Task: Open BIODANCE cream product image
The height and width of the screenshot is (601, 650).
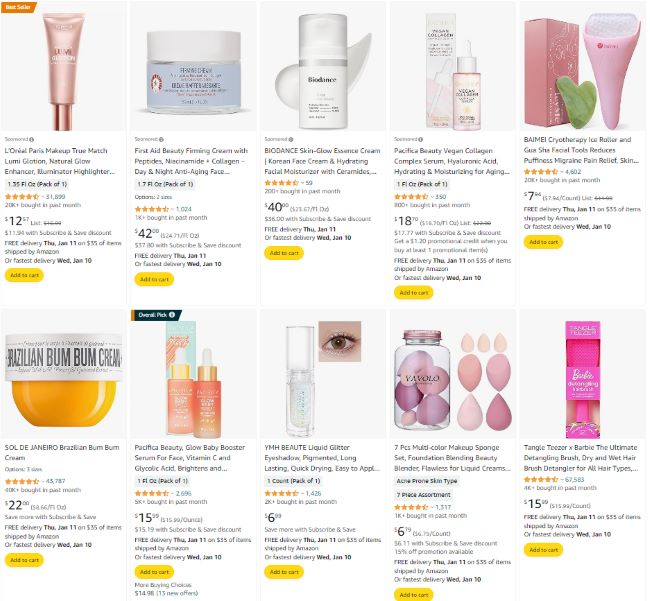Action: pos(323,69)
